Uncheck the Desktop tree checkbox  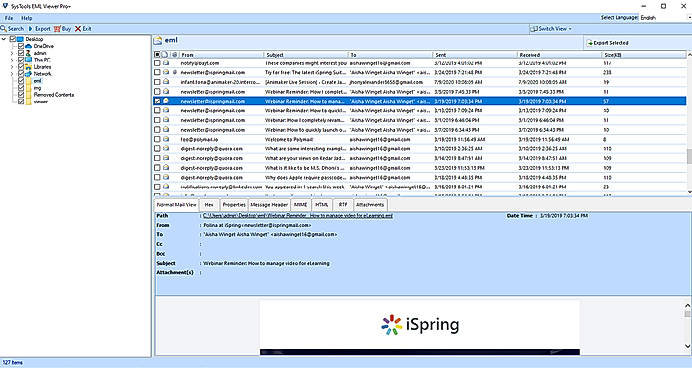(13, 39)
